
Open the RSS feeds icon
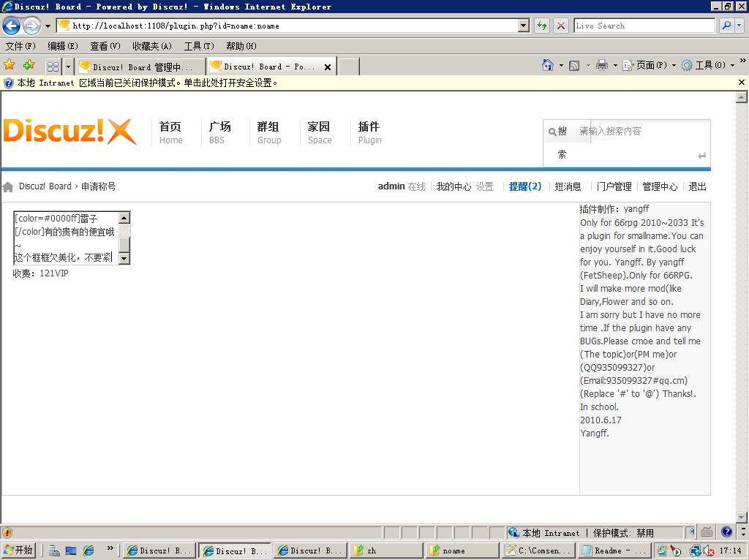[574, 65]
